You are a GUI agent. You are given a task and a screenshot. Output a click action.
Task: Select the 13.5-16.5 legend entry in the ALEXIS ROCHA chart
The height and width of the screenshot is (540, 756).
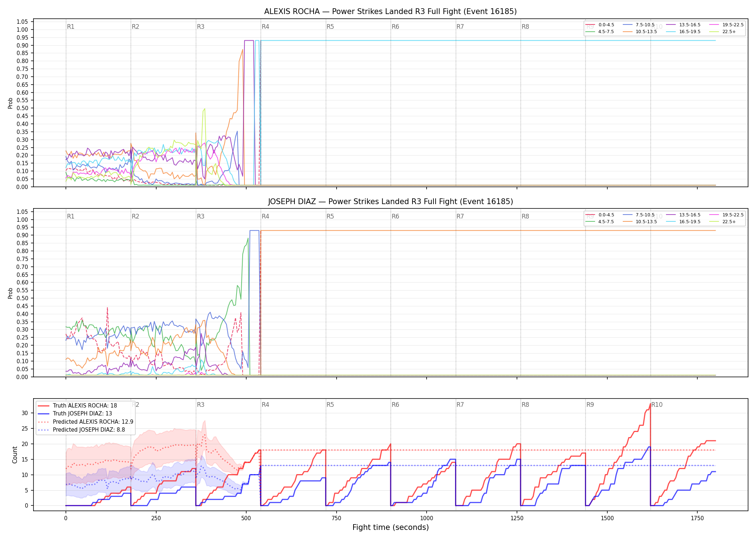click(x=683, y=25)
